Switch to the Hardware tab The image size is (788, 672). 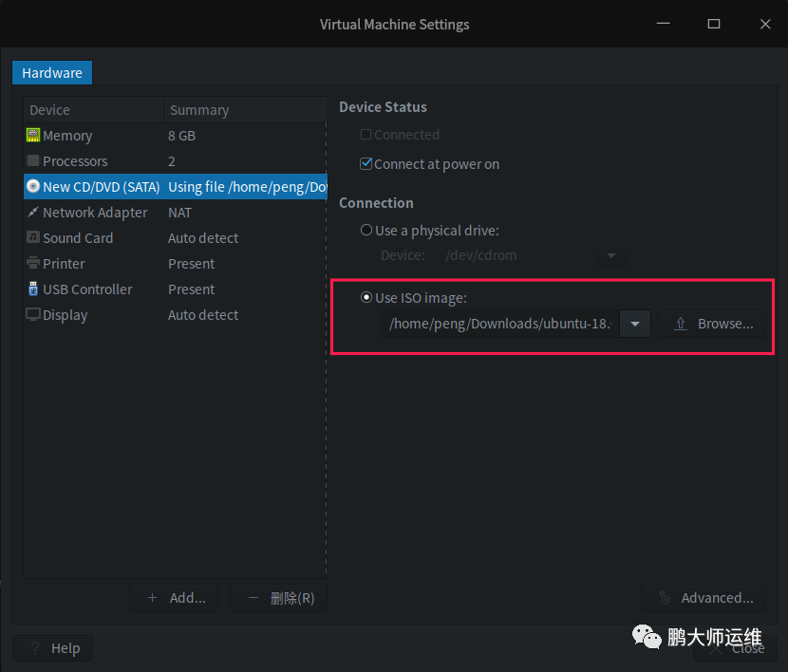52,72
